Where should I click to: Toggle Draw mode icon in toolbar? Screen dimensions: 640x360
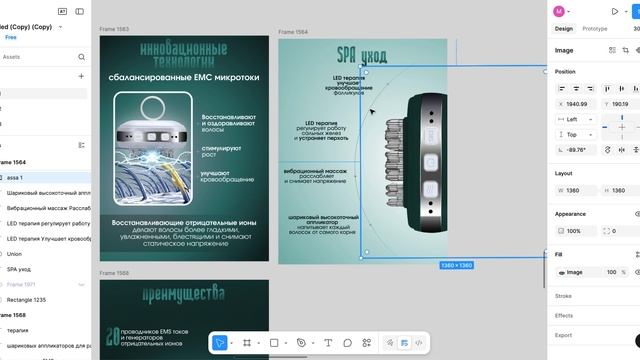point(390,343)
